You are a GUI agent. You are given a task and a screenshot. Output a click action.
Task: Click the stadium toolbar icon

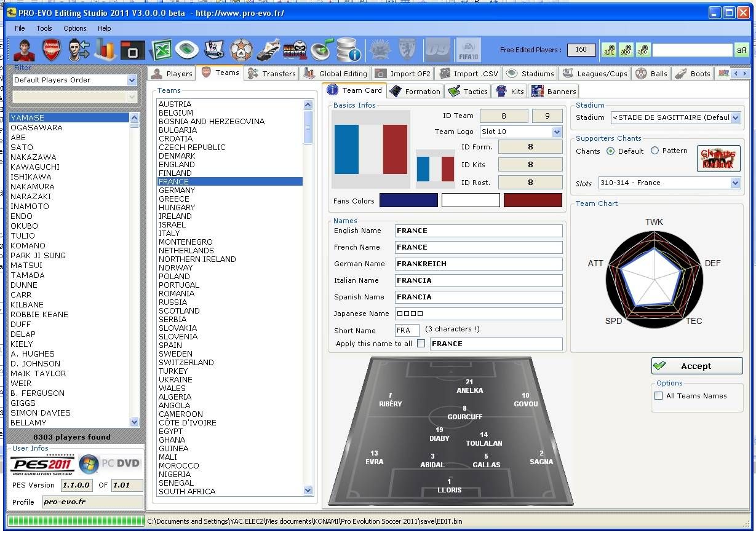186,50
